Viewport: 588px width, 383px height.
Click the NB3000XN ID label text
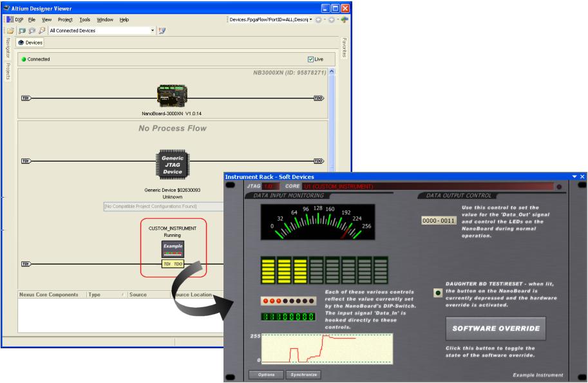(x=290, y=73)
